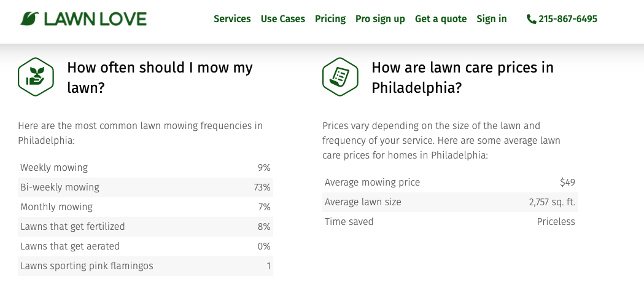644x295 pixels.
Task: Click the LAWN LOVE wordmark text
Action: (x=95, y=19)
